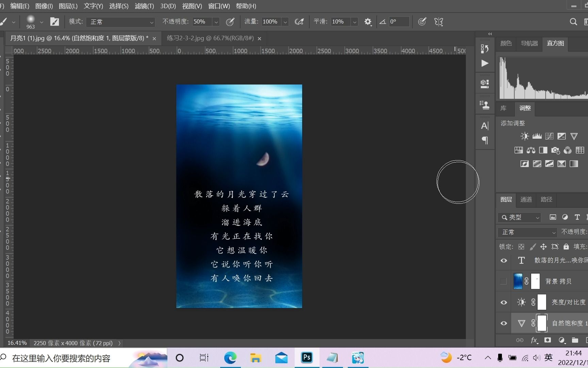Open the 图像(I) menu
The width and height of the screenshot is (588, 368).
44,6
